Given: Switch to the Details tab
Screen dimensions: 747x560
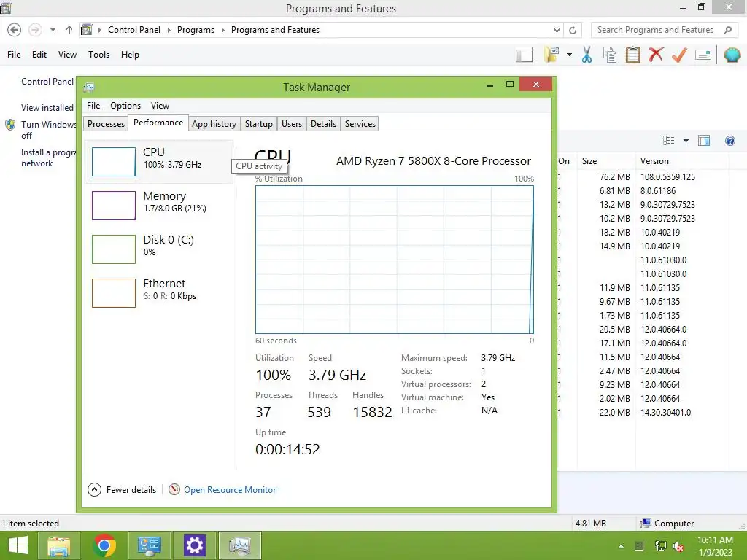Looking at the screenshot, I should click(x=323, y=124).
